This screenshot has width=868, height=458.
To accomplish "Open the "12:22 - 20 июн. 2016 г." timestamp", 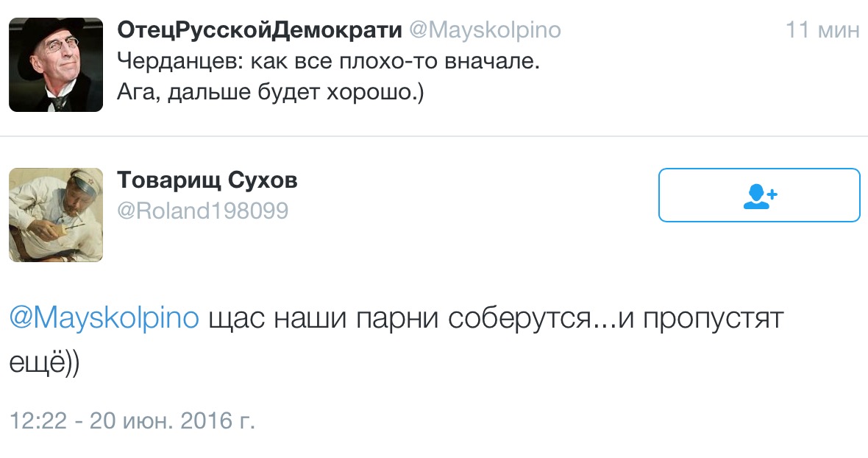I will 132,421.
